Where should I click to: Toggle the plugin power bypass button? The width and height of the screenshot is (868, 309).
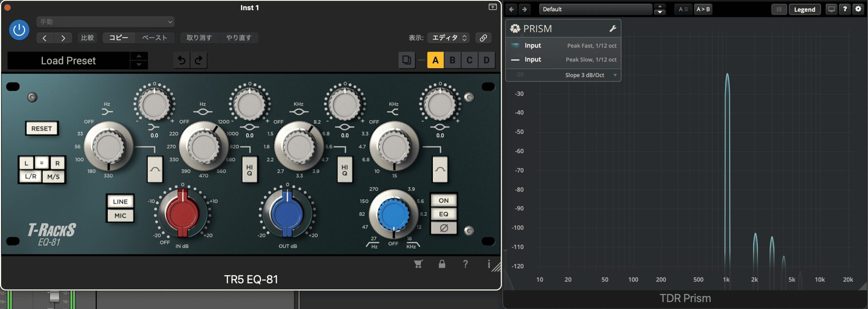click(x=19, y=30)
